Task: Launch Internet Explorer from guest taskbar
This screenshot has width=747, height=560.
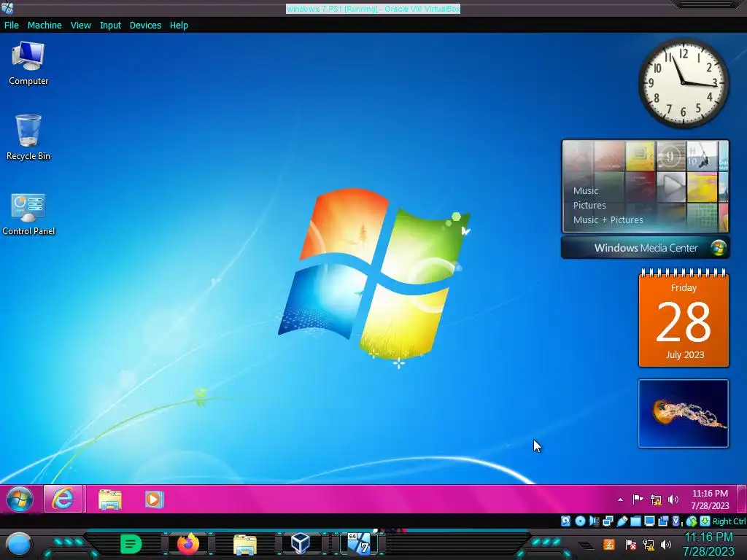Action: (64, 499)
